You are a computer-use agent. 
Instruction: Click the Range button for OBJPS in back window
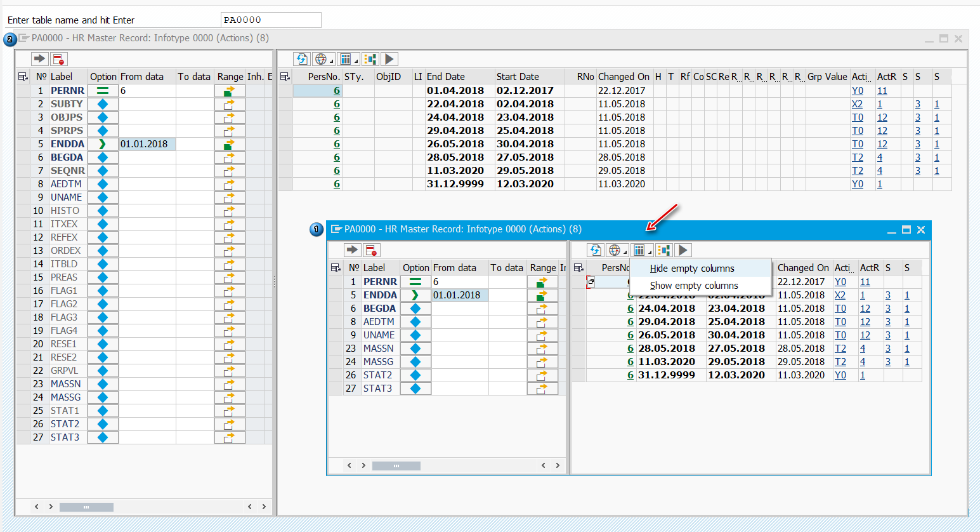(230, 117)
